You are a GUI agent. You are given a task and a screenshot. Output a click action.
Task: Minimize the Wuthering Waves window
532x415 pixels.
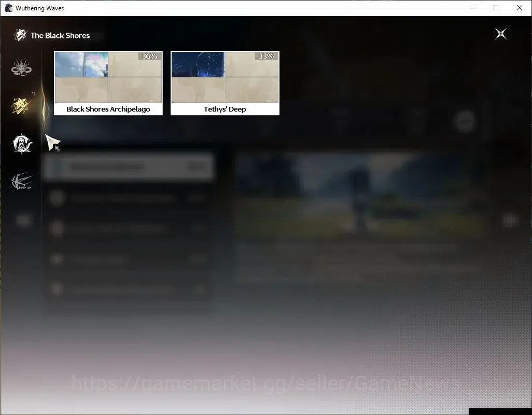[472, 8]
